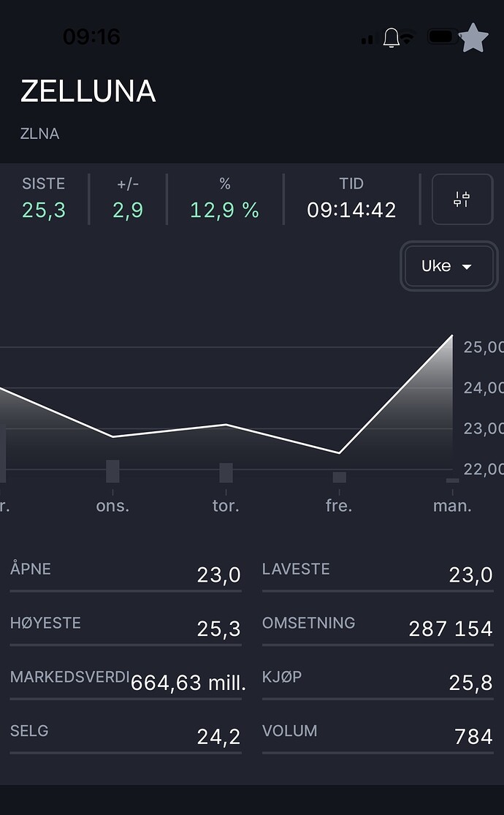The height and width of the screenshot is (815, 504).
Task: Tap the tor. volume bar
Action: coord(226,473)
